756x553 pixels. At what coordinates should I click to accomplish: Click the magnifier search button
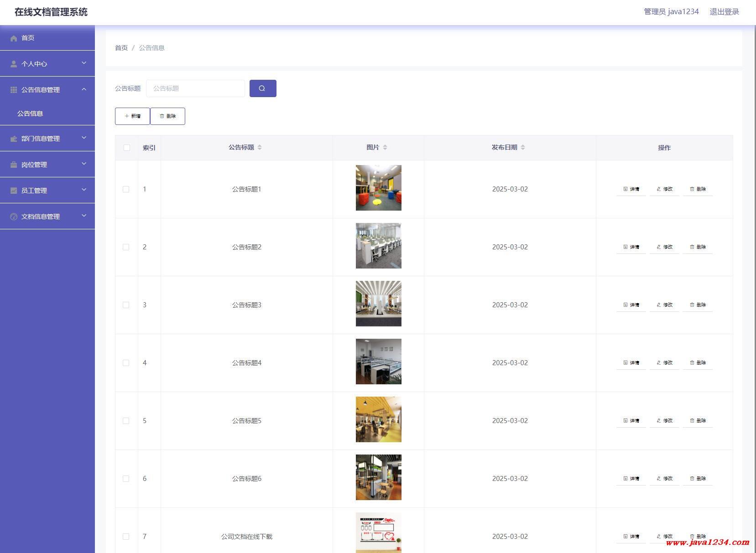(x=263, y=88)
